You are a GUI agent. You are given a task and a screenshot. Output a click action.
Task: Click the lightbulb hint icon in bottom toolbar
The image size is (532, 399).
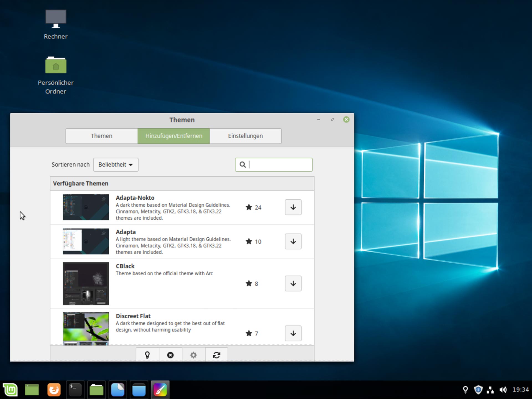pyautogui.click(x=147, y=355)
